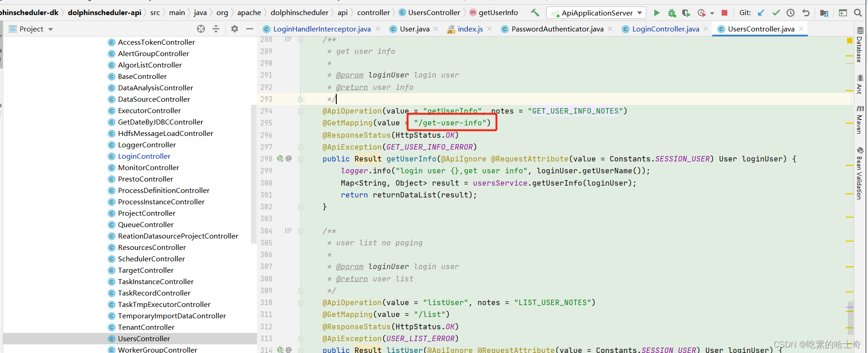868x353 pixels.
Task: Click the Build project hammer icon
Action: [x=535, y=13]
